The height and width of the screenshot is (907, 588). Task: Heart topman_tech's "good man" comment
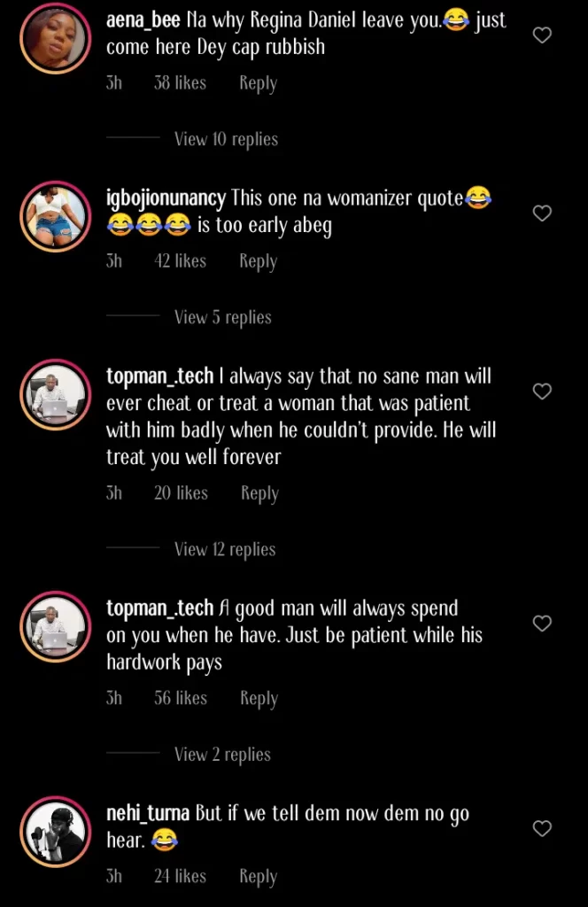pyautogui.click(x=542, y=624)
